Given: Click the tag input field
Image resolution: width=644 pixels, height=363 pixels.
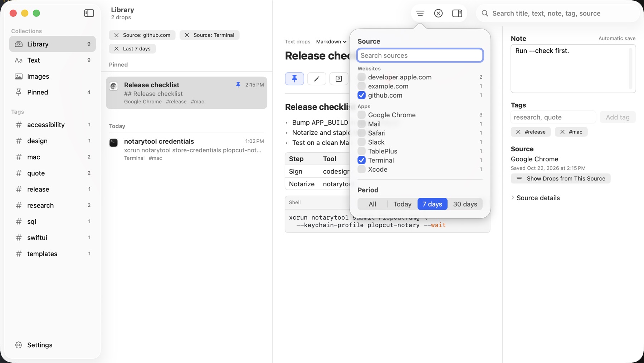Looking at the screenshot, I should click(x=553, y=117).
